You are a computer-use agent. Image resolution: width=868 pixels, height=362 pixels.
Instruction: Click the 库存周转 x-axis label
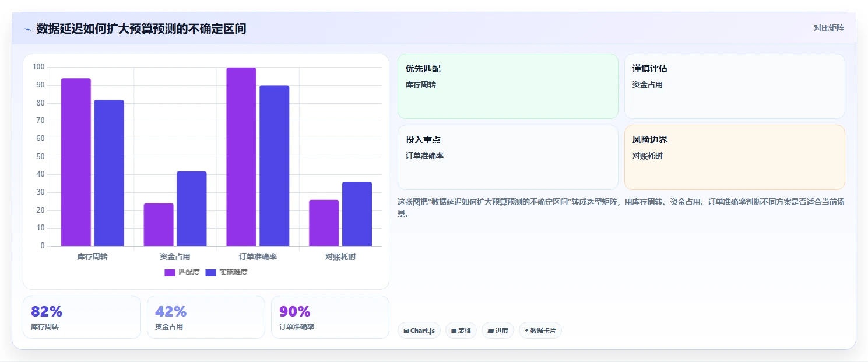[92, 256]
